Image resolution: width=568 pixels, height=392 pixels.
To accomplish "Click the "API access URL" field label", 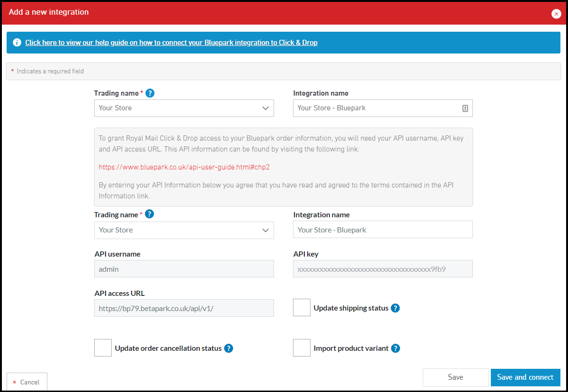I will coord(119,293).
